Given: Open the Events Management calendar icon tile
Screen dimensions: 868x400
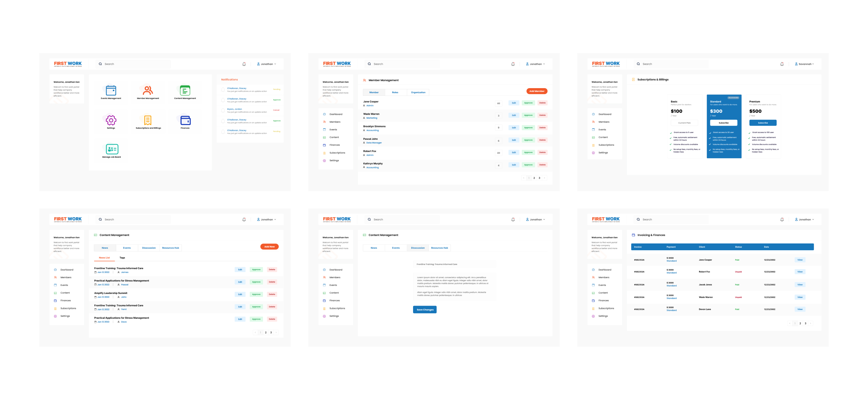Looking at the screenshot, I should pos(111,90).
